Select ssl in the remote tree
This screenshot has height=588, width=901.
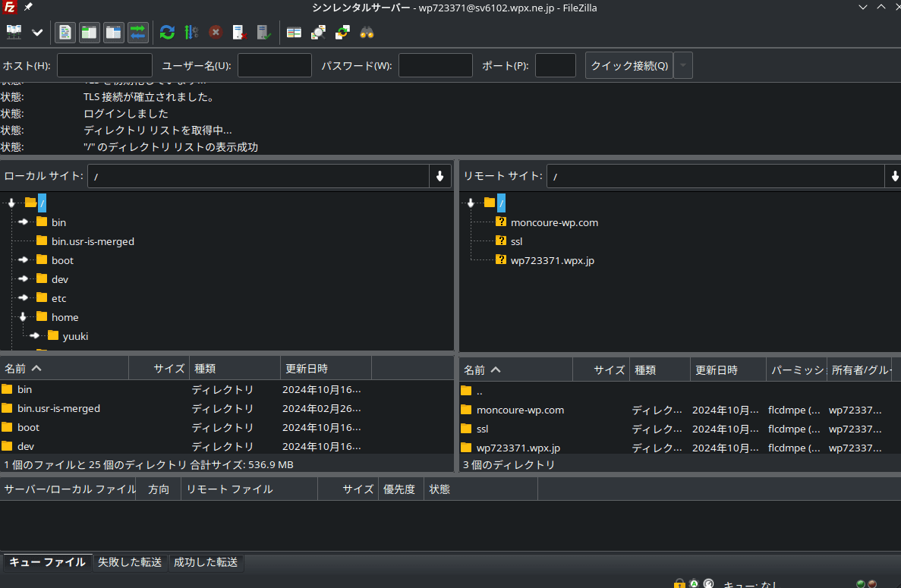[x=516, y=241]
